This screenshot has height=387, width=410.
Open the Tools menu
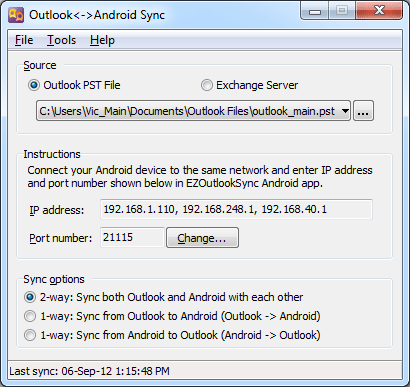coord(61,40)
